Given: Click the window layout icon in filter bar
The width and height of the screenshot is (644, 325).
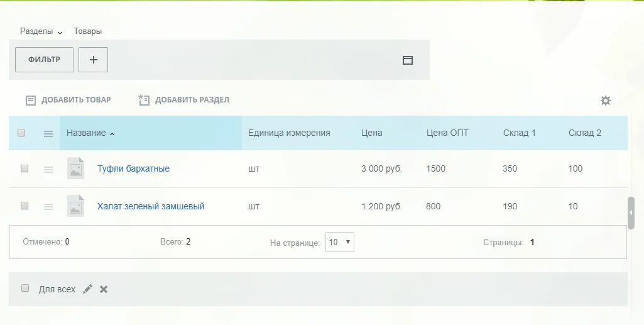Looking at the screenshot, I should 407,60.
